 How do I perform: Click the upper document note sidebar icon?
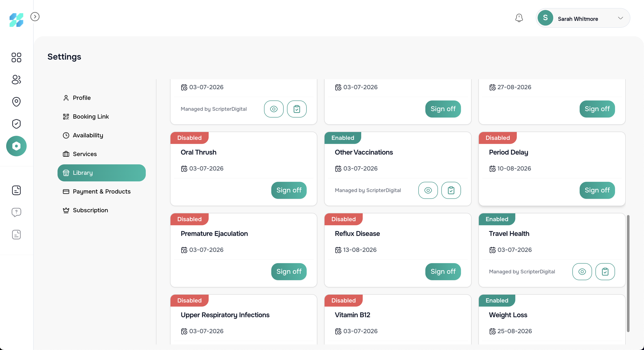pyautogui.click(x=16, y=190)
